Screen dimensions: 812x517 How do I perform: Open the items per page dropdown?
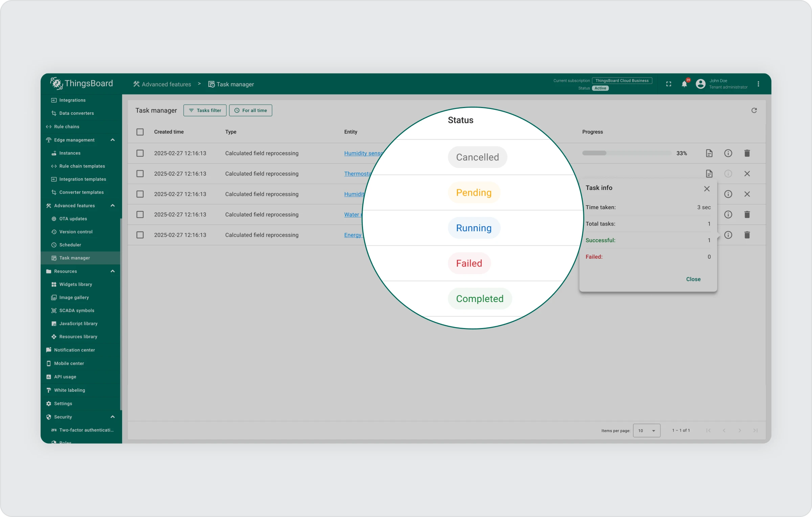coord(646,431)
